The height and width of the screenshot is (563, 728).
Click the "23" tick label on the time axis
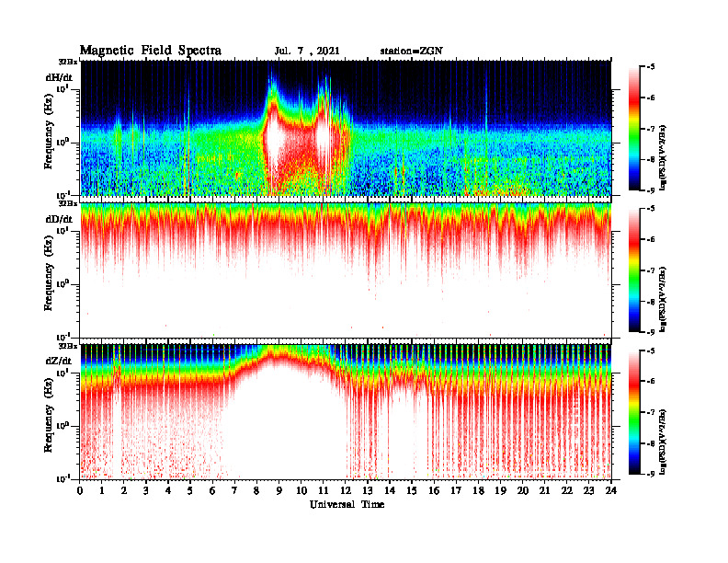[589, 490]
